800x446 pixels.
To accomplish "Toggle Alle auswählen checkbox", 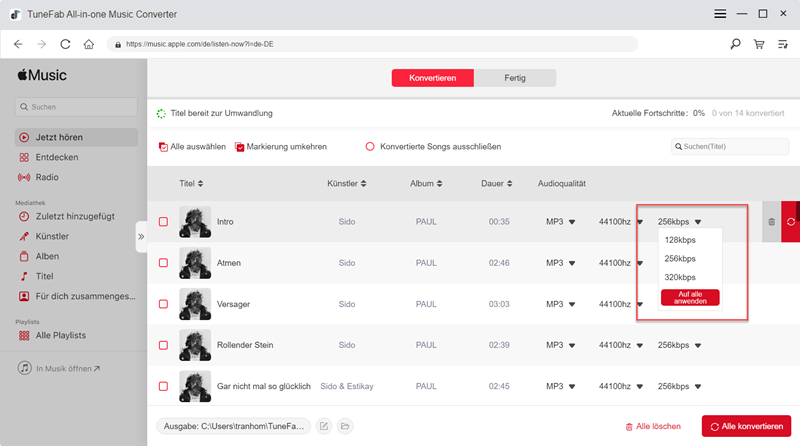I will [163, 147].
